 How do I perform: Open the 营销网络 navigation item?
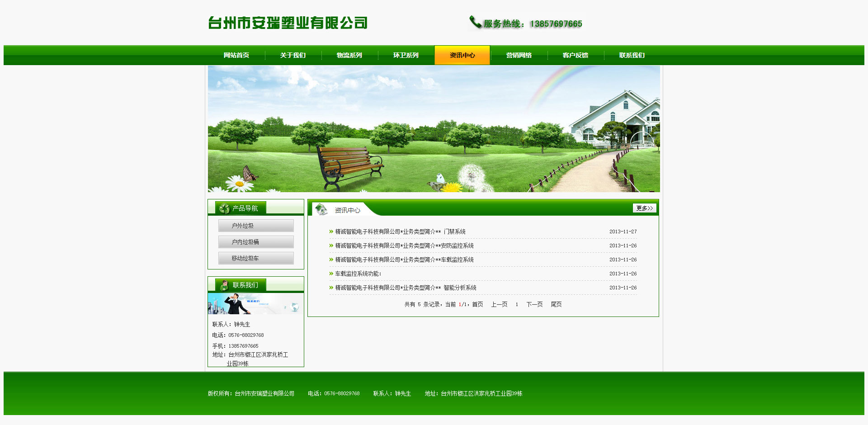(519, 55)
